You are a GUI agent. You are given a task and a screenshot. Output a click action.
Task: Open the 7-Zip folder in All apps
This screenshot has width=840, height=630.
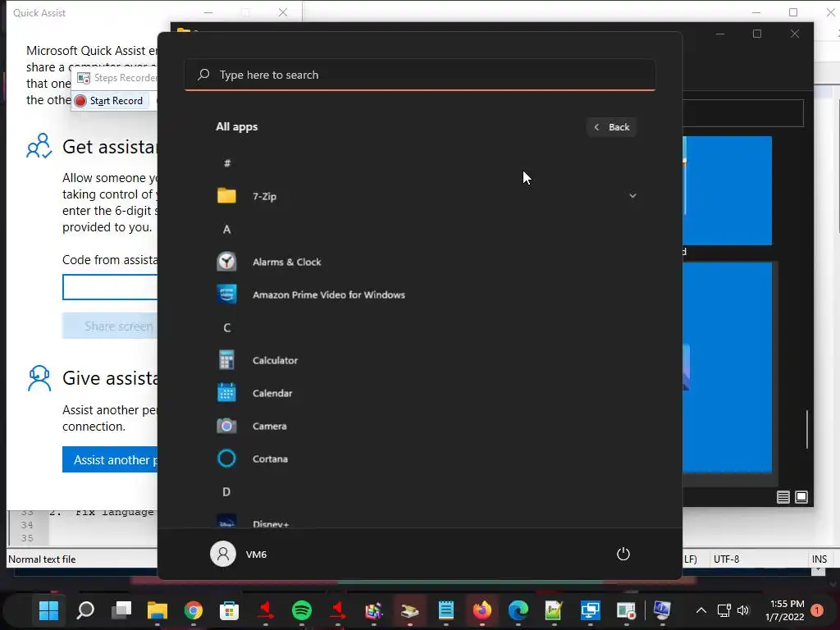(x=427, y=196)
